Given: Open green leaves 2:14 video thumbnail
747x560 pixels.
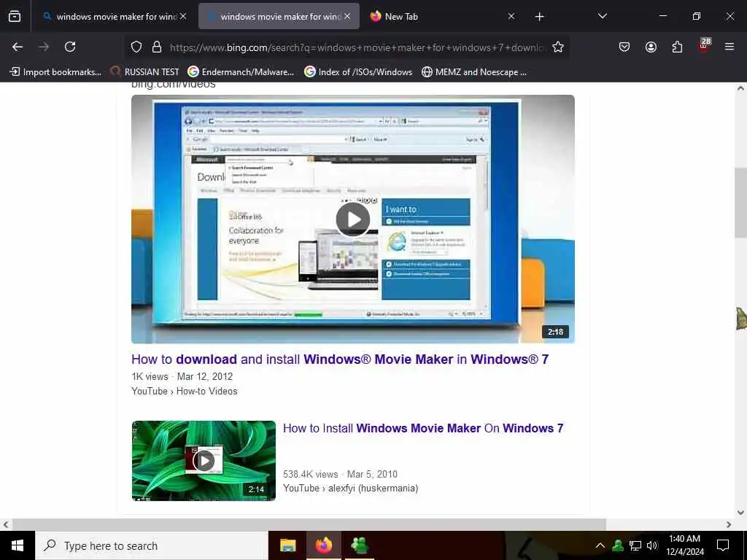Looking at the screenshot, I should tap(204, 461).
